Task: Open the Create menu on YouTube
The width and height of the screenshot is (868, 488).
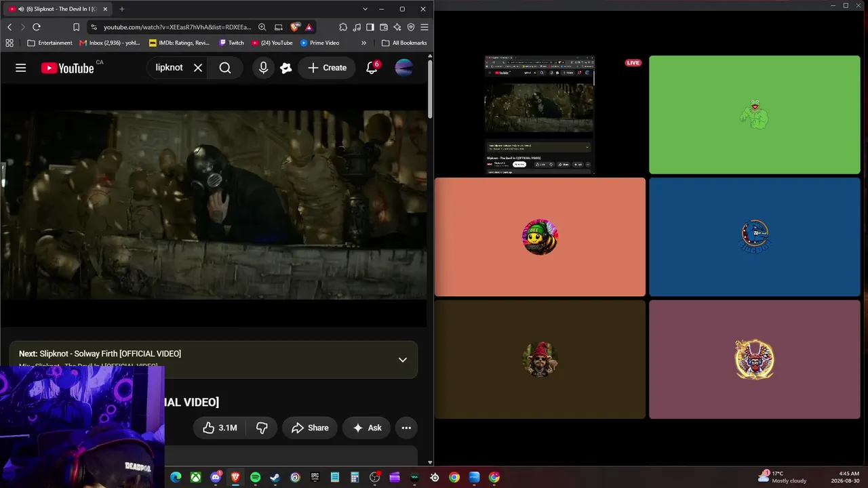Action: click(327, 68)
